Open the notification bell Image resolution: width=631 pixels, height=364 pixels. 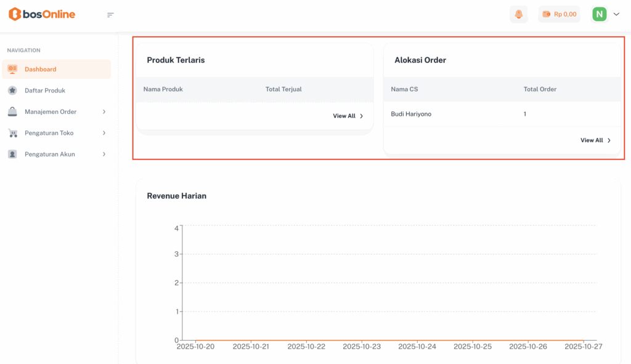518,14
